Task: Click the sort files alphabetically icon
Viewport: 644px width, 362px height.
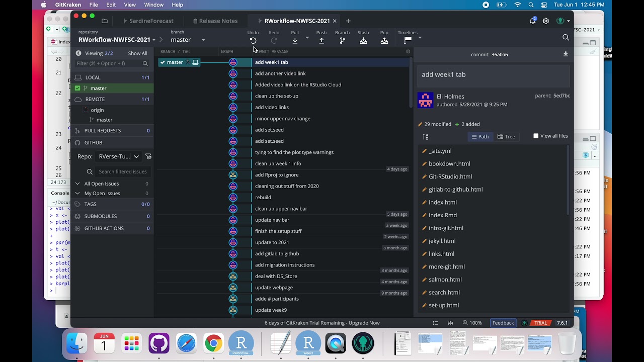Action: [426, 137]
